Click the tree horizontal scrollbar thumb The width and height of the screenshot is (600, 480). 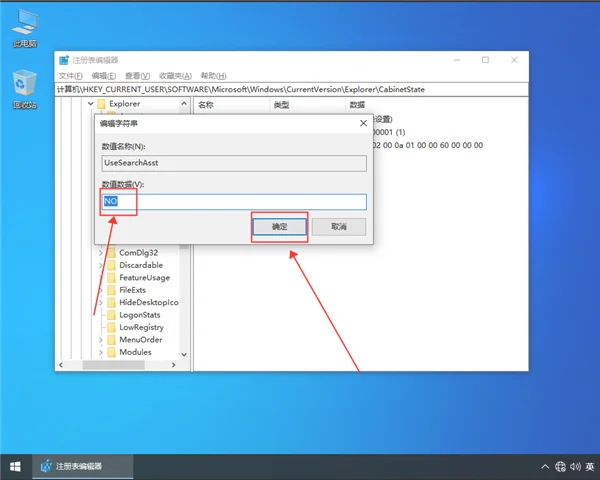114,365
